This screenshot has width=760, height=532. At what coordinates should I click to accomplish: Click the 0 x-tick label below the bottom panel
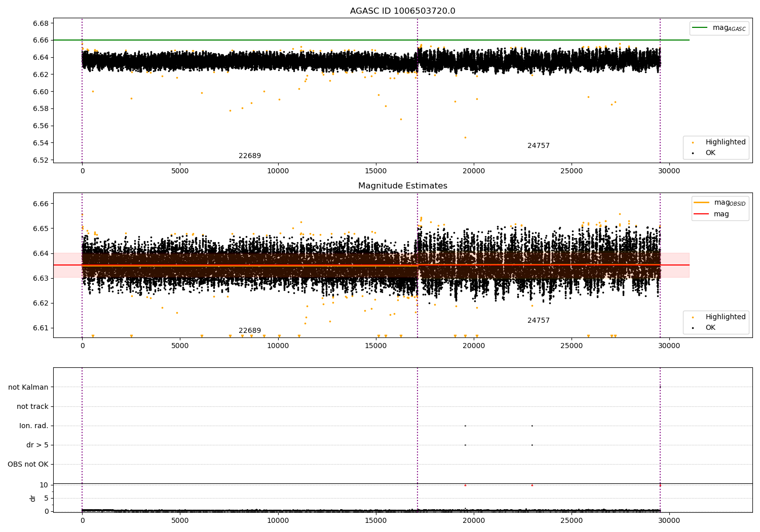point(82,521)
